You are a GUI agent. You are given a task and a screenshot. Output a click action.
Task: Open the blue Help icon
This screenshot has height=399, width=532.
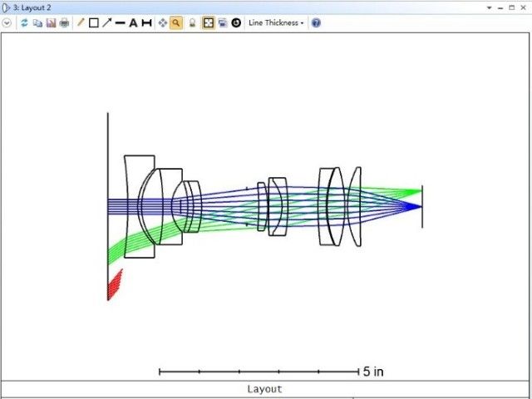(x=316, y=23)
